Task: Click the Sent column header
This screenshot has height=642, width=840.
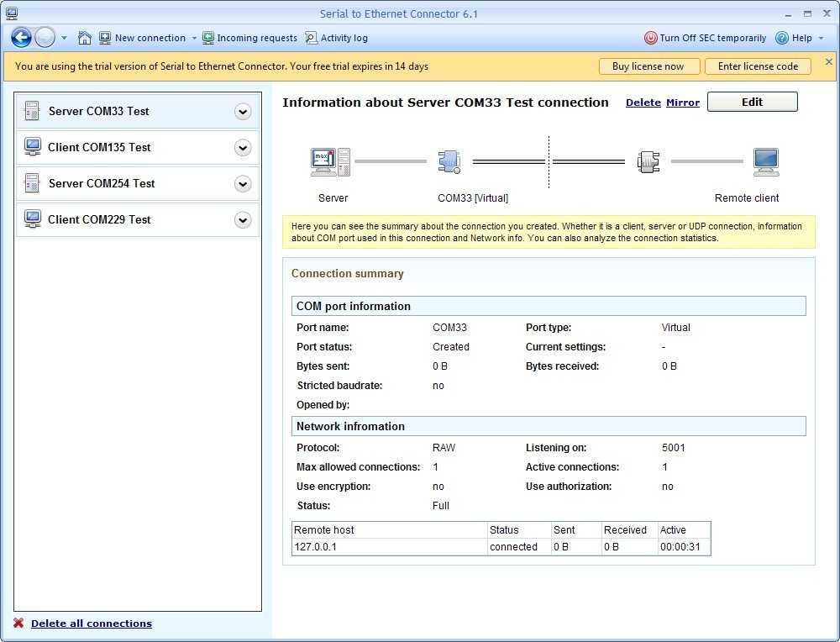Action: coord(576,530)
